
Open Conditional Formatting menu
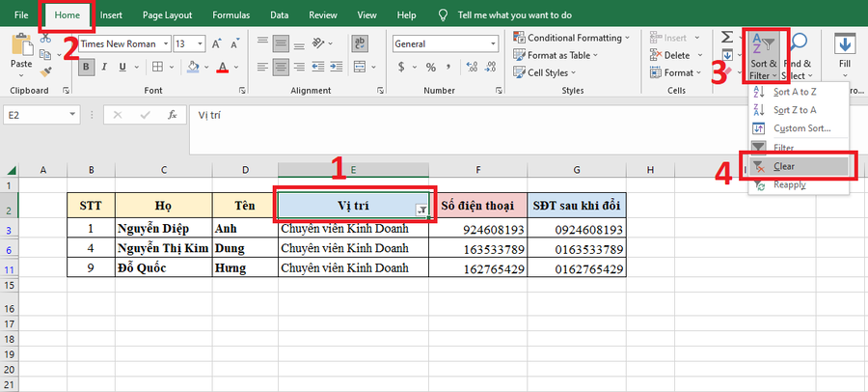[x=571, y=38]
